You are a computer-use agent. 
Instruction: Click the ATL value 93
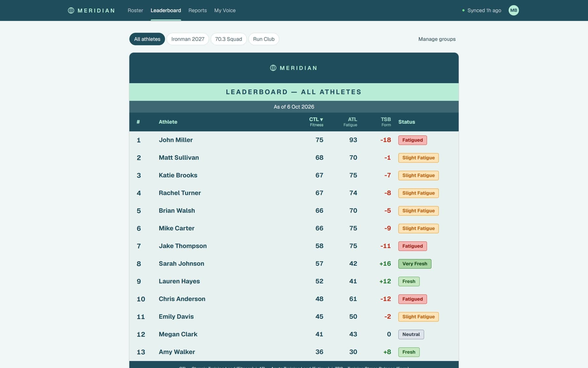tap(353, 140)
